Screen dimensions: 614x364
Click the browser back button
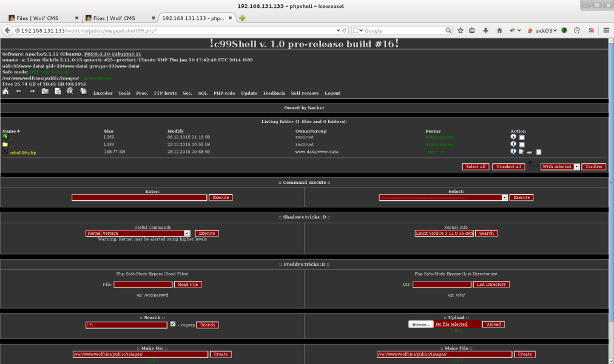[7, 30]
